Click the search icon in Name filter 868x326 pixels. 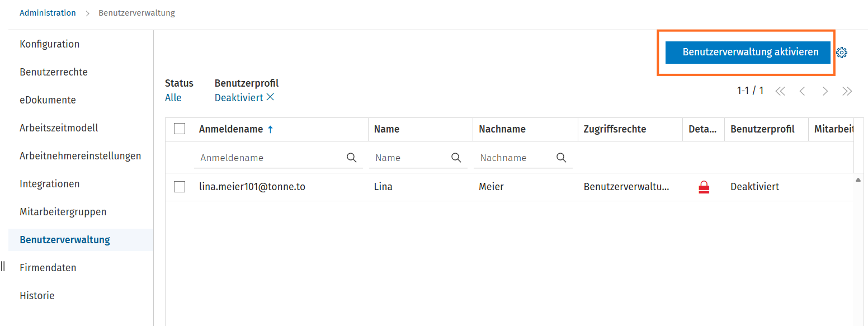click(x=456, y=158)
